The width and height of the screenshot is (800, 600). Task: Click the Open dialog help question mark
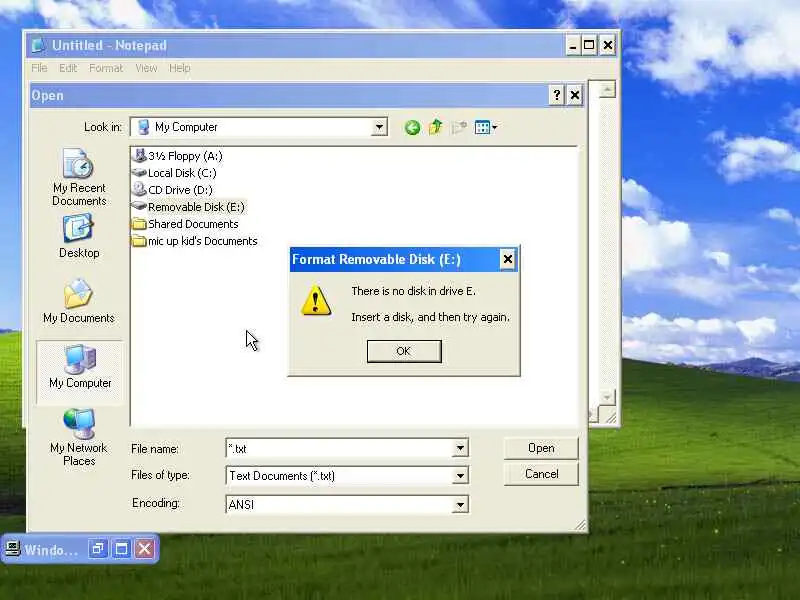click(x=557, y=95)
